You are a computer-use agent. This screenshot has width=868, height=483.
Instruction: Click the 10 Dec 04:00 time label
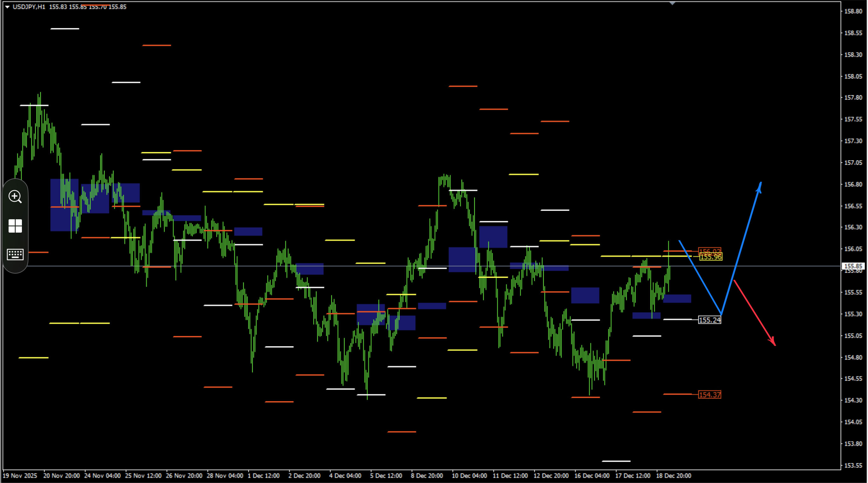pos(469,476)
